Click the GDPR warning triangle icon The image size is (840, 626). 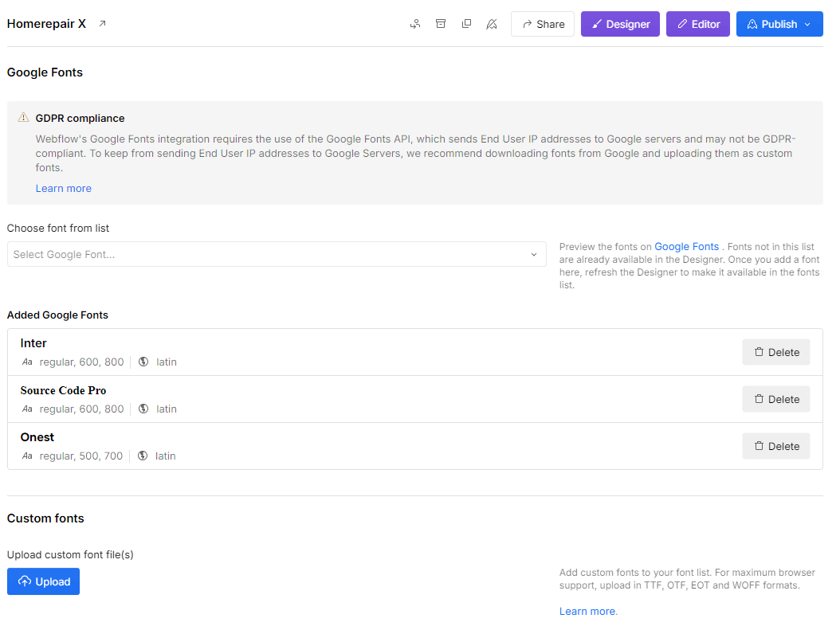click(x=23, y=118)
